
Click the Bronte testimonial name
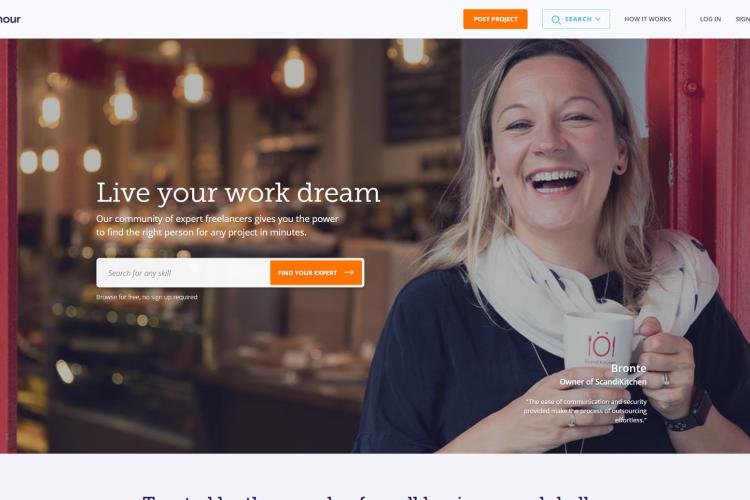point(629,368)
